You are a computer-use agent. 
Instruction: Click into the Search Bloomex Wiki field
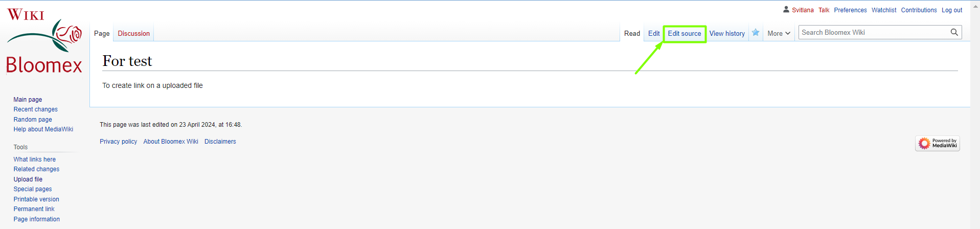[x=873, y=32]
